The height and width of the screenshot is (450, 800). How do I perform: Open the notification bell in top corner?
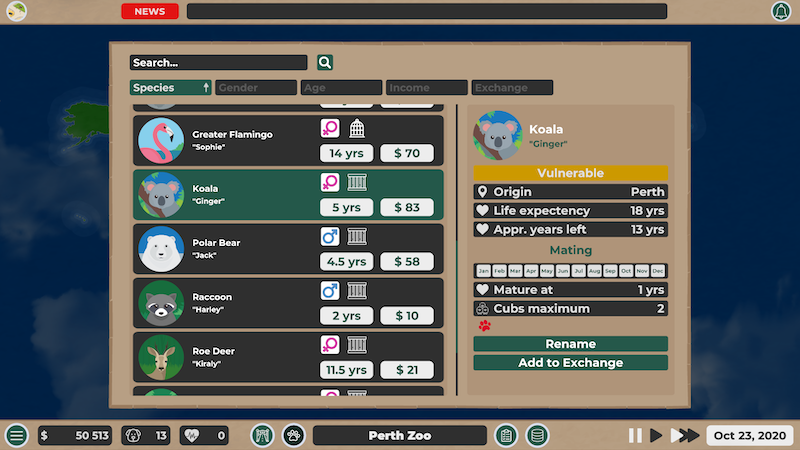[x=780, y=11]
